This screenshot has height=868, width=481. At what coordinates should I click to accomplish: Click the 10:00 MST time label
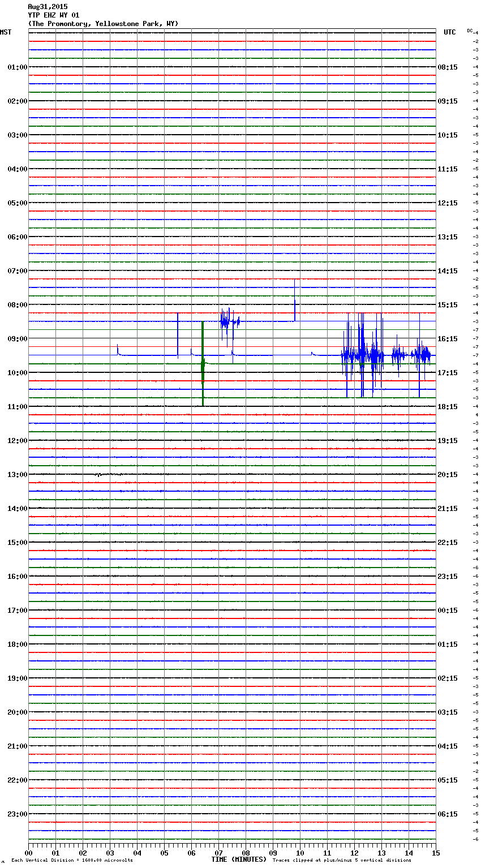[x=18, y=373]
